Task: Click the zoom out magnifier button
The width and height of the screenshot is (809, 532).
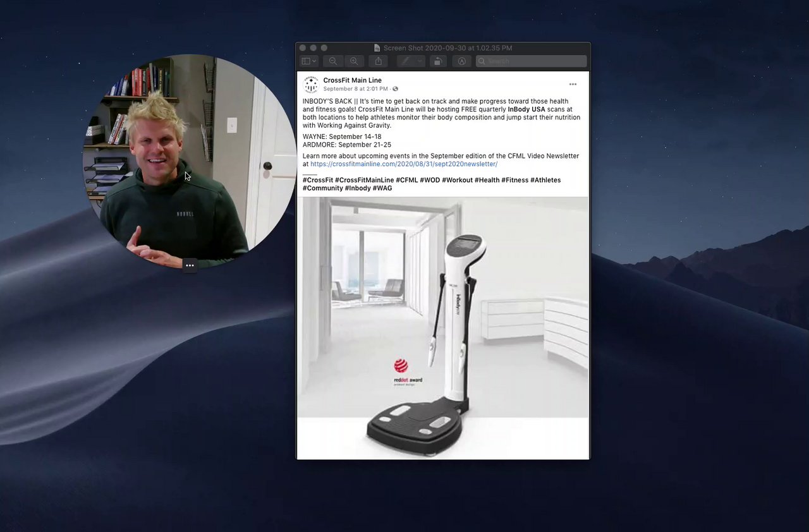Action: 333,61
